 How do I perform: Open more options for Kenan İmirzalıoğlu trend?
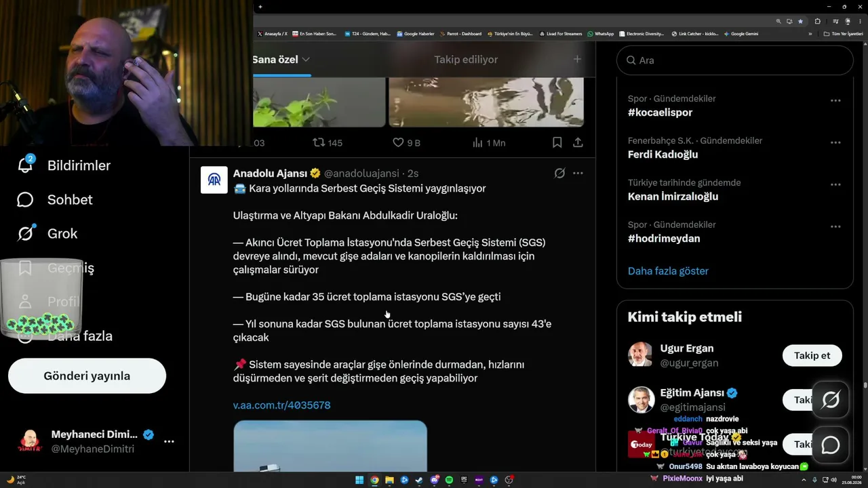click(x=835, y=184)
